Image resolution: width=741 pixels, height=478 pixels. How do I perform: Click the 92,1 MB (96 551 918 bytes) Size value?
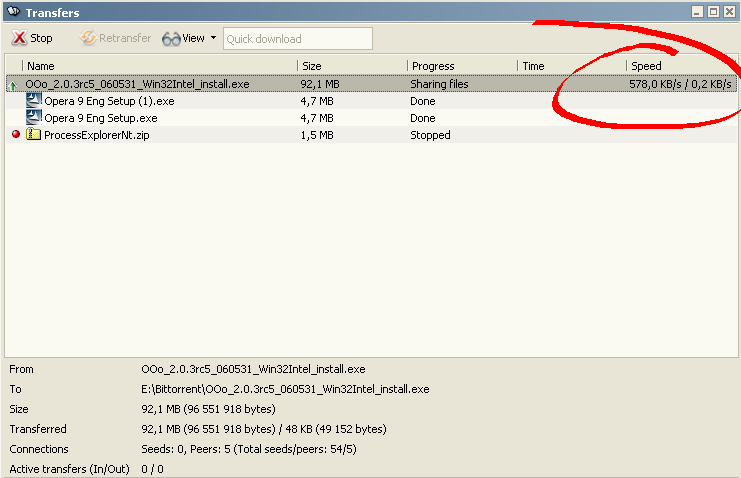208,409
